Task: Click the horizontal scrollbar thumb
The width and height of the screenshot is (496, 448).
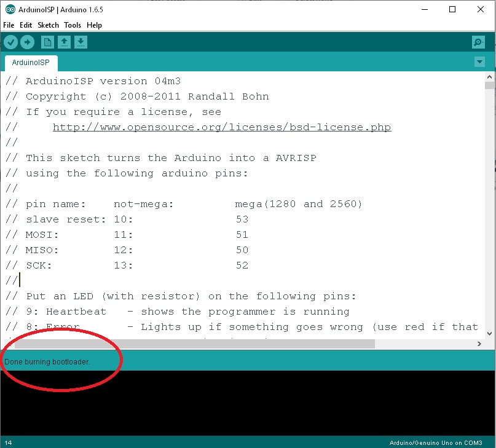Action: [195, 344]
